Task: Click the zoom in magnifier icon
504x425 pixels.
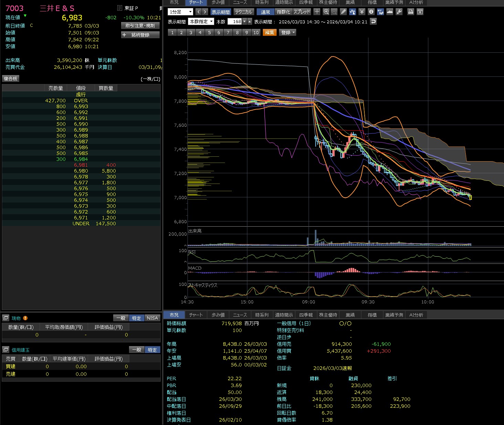Action: click(x=326, y=12)
